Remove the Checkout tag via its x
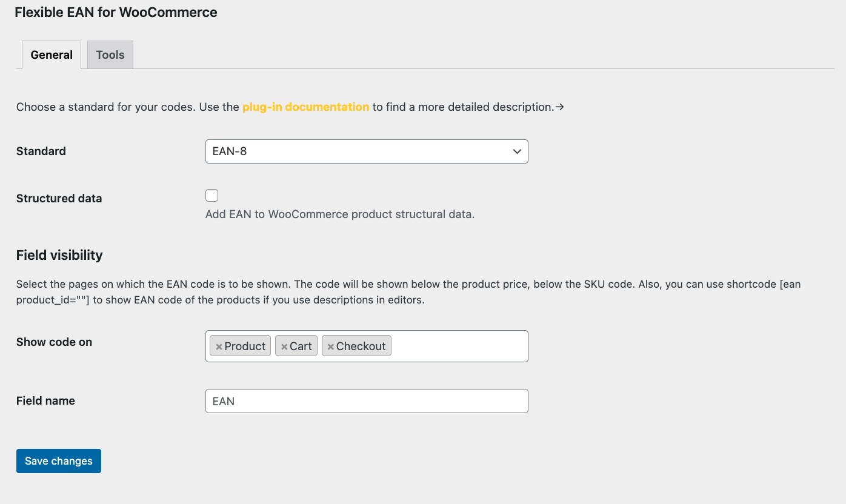Screen dimensions: 846x504 [x=330, y=346]
